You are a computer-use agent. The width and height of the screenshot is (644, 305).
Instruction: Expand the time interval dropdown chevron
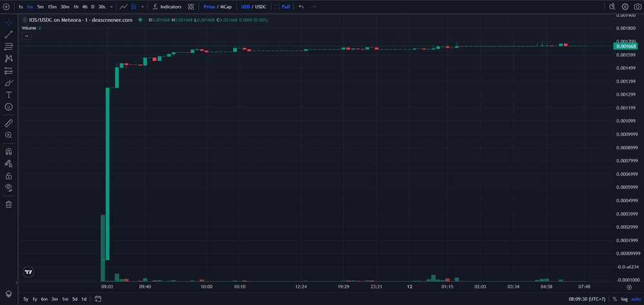click(113, 7)
